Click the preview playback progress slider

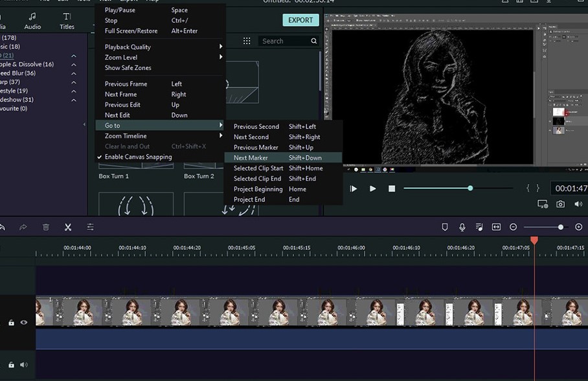(458, 189)
